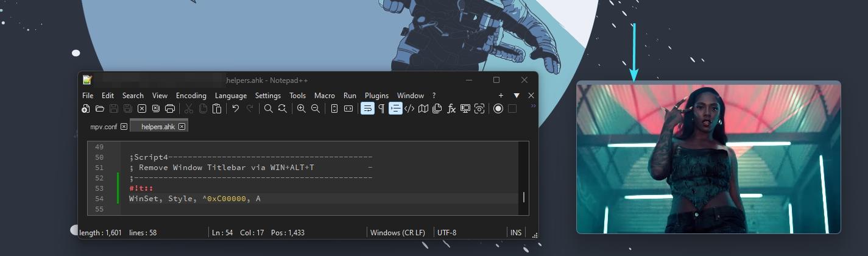
Task: Toggle synchronize vertical scrolling icon
Action: 334,108
